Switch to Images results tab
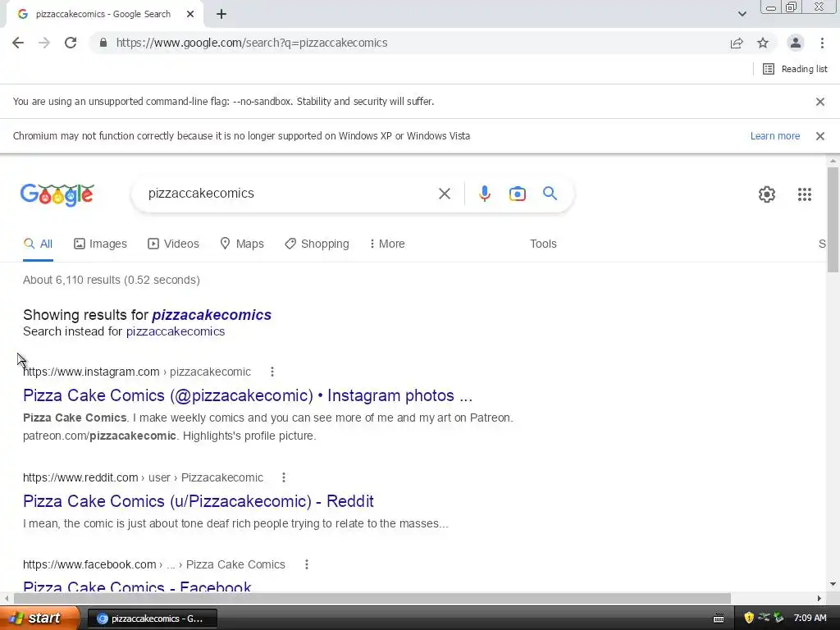 point(100,244)
